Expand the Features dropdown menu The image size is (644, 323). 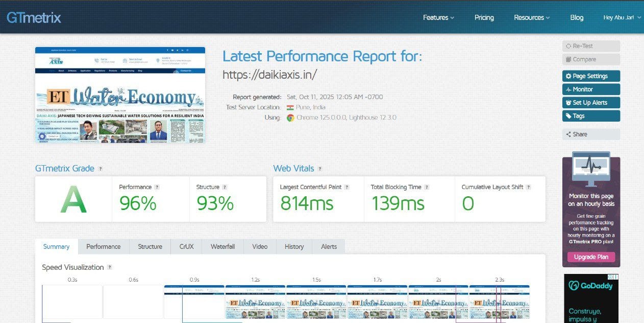(x=438, y=17)
